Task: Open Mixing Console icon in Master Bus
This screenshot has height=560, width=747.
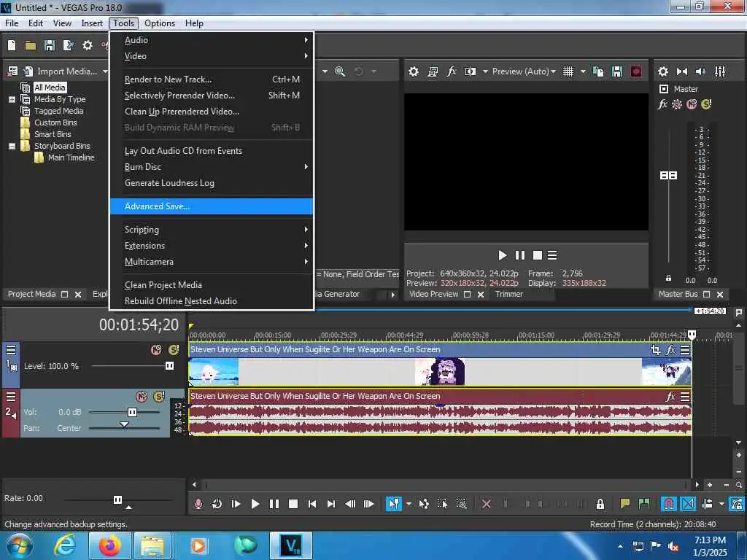Action: click(x=720, y=71)
